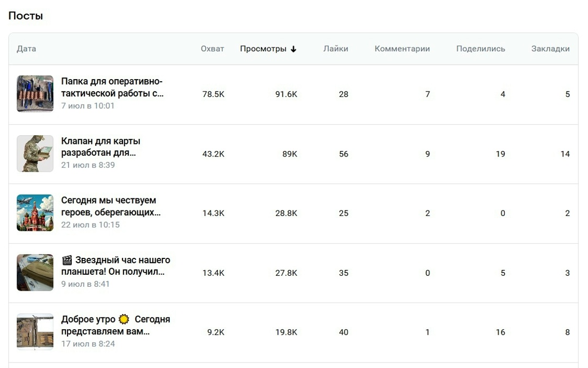The width and height of the screenshot is (588, 368).
Task: Open the folder post thumbnail with tools
Action: tap(35, 94)
